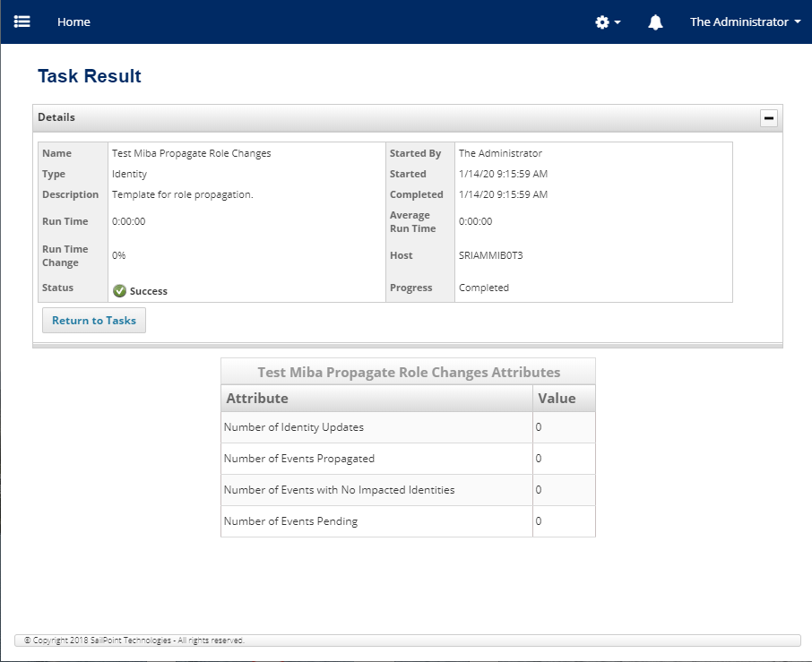Click the Attribute column header
812x662 pixels.
257,399
